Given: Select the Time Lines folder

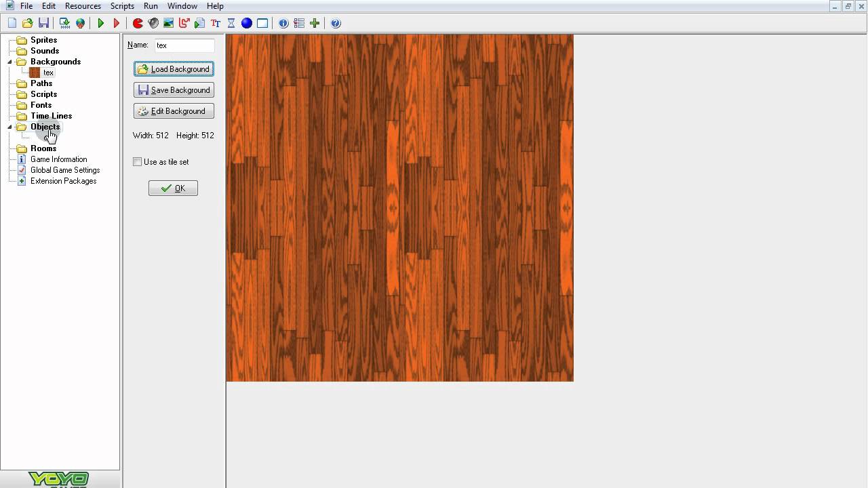Looking at the screenshot, I should pos(51,116).
